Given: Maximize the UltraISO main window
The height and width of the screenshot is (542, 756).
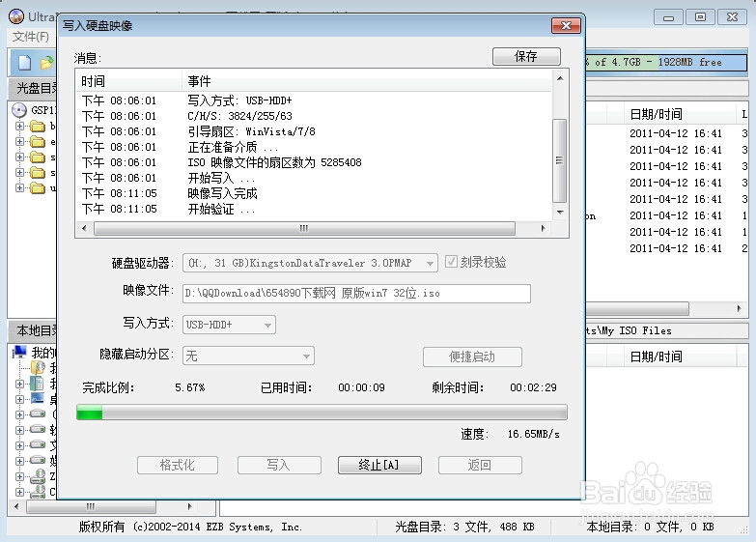Looking at the screenshot, I should tap(701, 17).
